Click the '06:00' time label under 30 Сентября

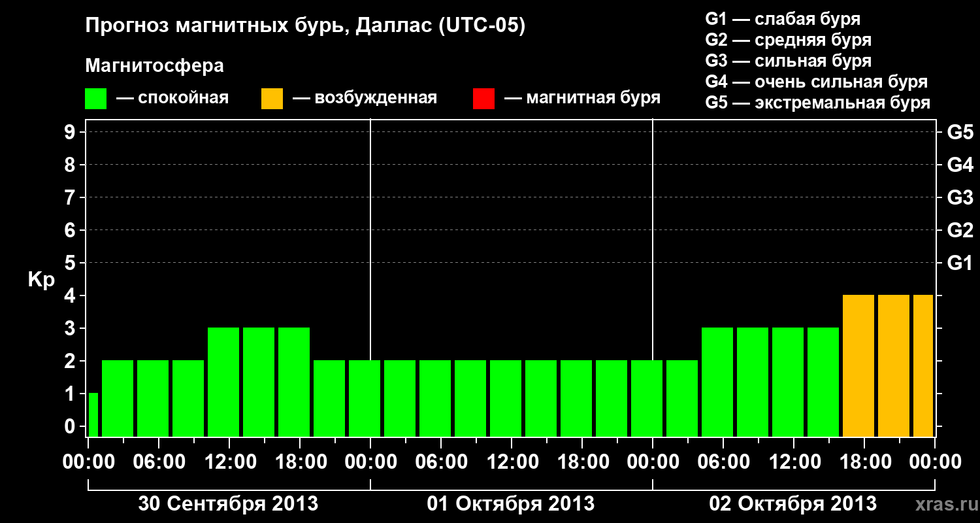pyautogui.click(x=159, y=462)
